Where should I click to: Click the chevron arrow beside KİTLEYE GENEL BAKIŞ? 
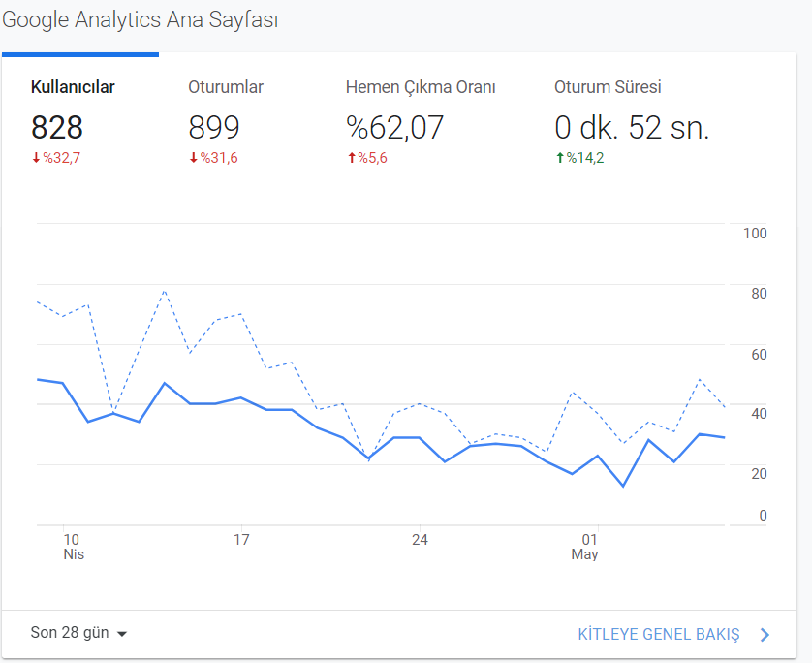pyautogui.click(x=765, y=635)
